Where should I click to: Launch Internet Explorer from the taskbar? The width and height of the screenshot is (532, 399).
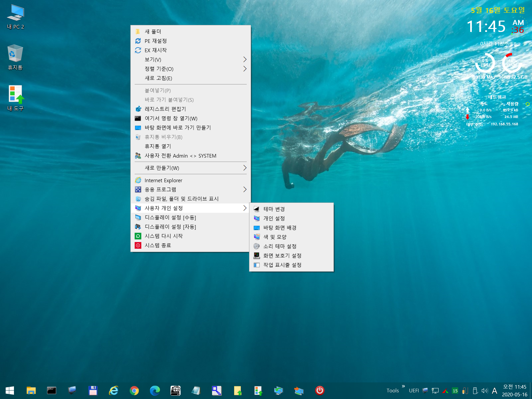coord(113,390)
